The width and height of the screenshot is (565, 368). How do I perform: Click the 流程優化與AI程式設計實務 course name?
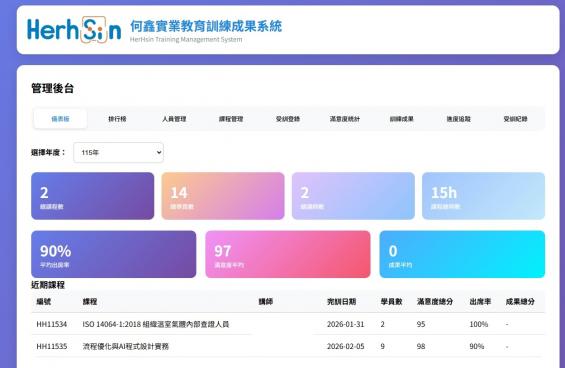tap(125, 346)
